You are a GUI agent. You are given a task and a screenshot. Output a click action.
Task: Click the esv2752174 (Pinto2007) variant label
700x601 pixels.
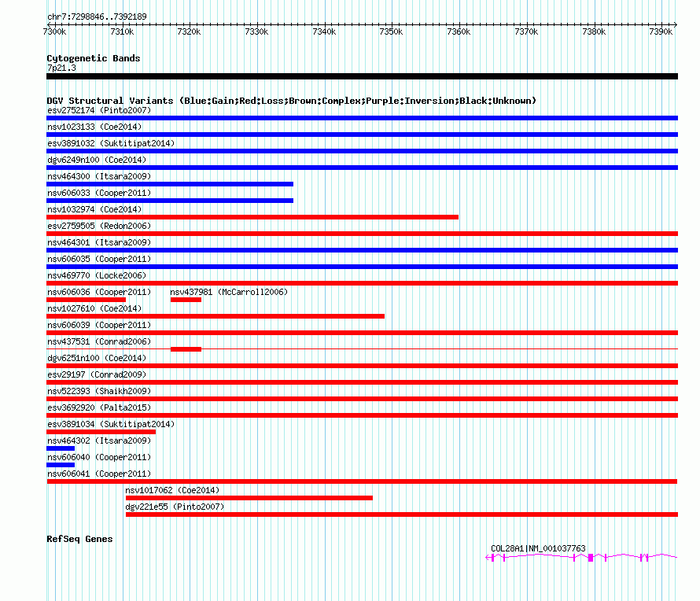point(99,110)
